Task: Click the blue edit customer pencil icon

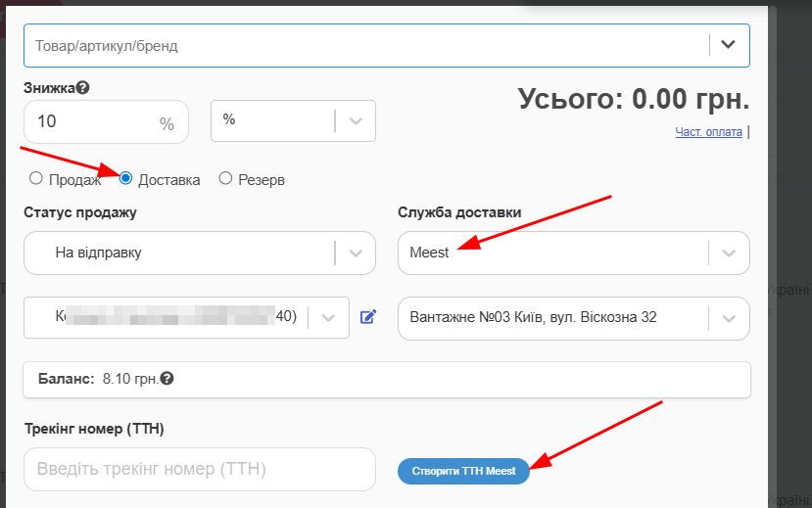Action: (x=368, y=316)
